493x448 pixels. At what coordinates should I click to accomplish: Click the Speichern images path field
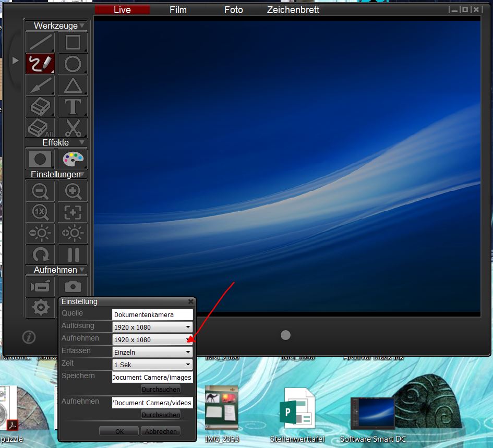coord(152,377)
